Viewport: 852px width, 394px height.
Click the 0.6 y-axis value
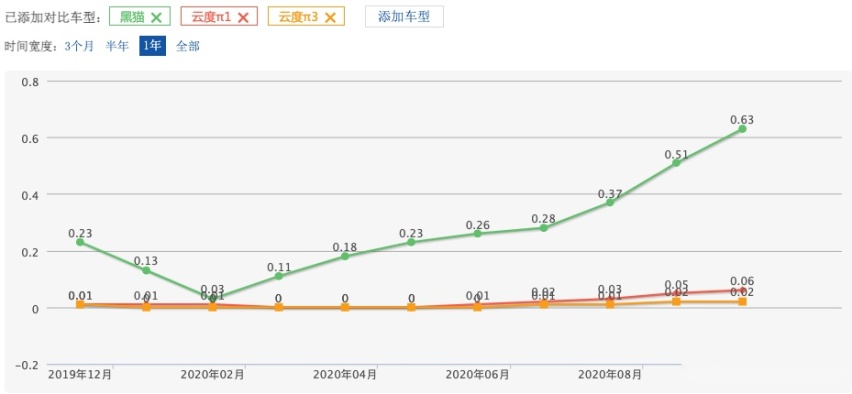(30, 138)
